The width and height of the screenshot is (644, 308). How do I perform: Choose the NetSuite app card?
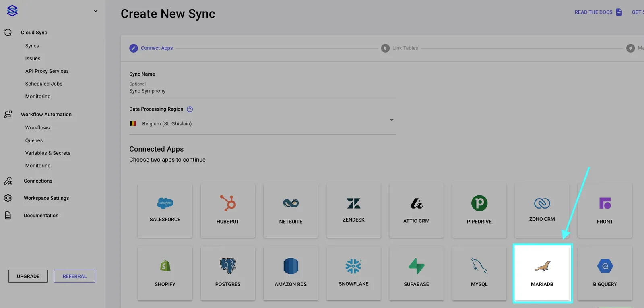coord(291,210)
